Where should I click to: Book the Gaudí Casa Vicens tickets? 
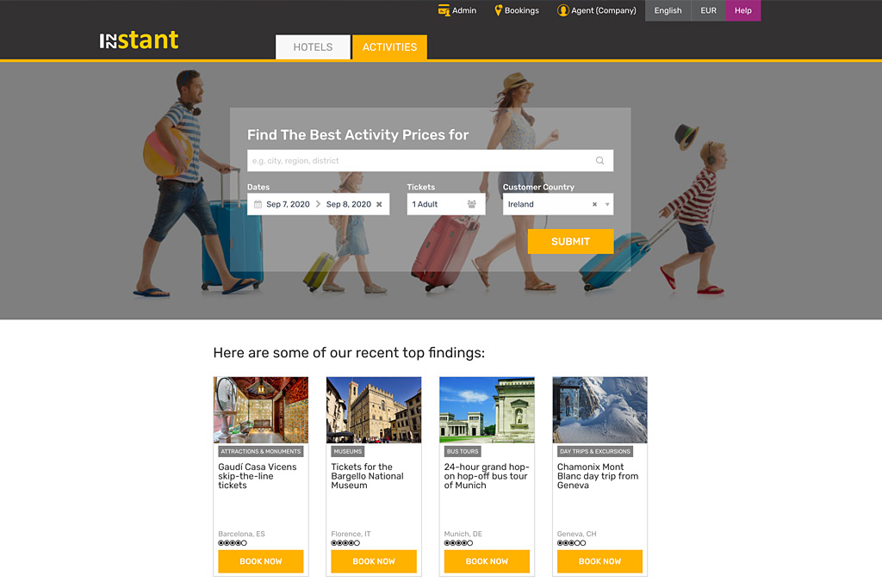click(260, 561)
